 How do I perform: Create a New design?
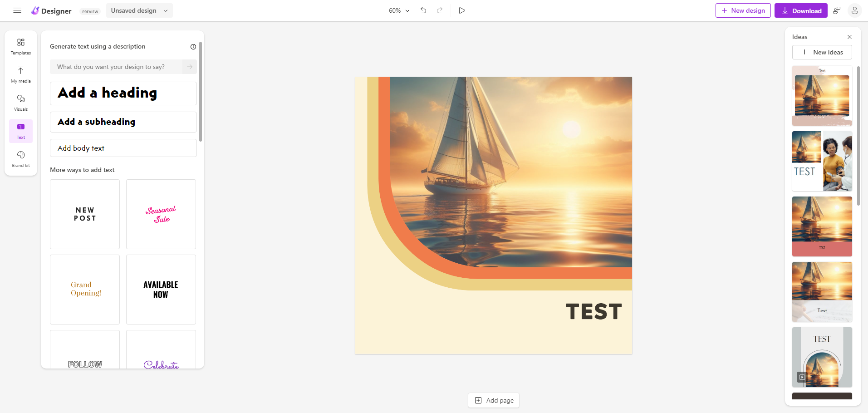743,10
